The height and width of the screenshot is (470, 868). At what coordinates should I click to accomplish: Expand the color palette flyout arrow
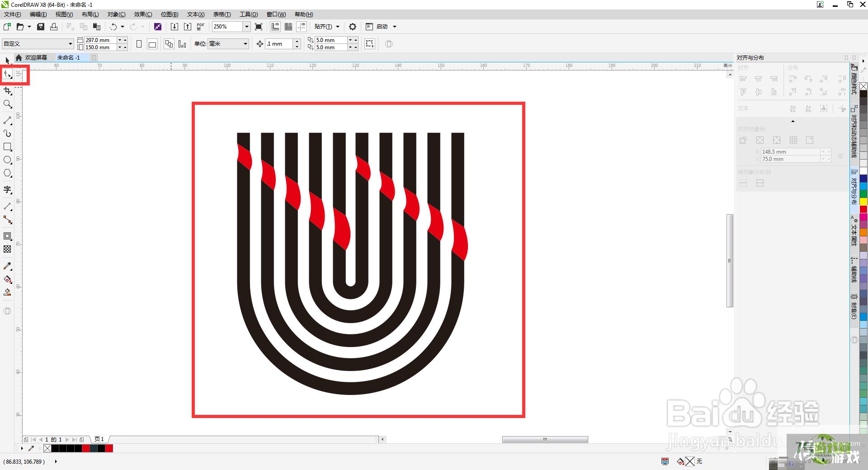863,61
